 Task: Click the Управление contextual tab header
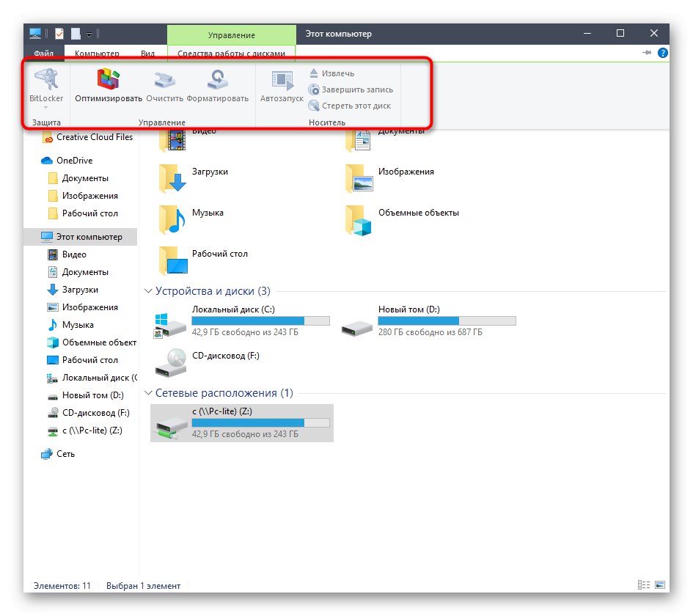[231, 34]
